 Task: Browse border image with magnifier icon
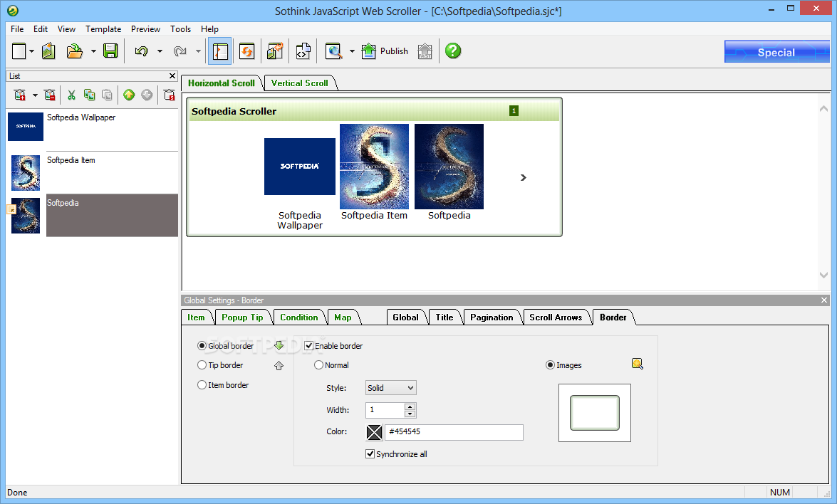(638, 364)
